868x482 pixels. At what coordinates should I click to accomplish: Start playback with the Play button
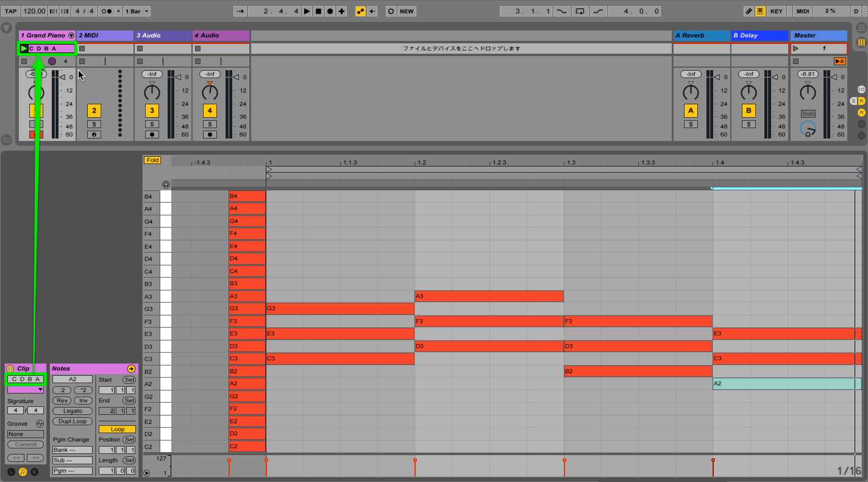click(307, 11)
